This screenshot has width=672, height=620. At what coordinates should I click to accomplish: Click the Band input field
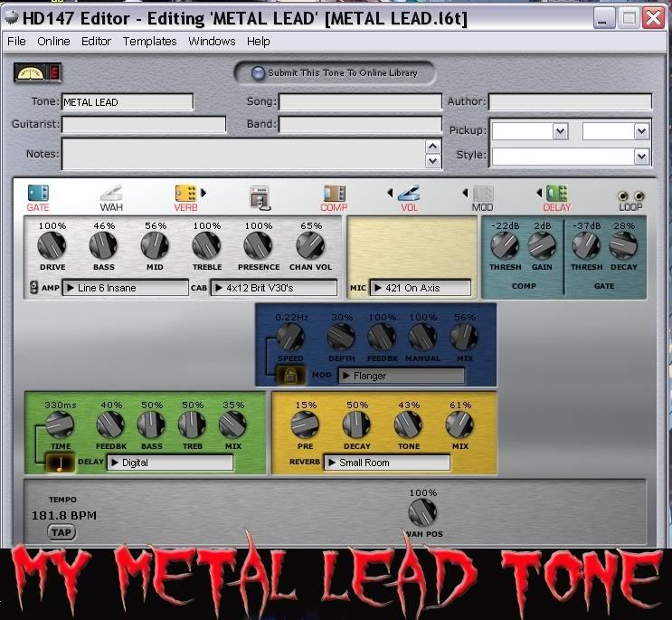point(360,124)
